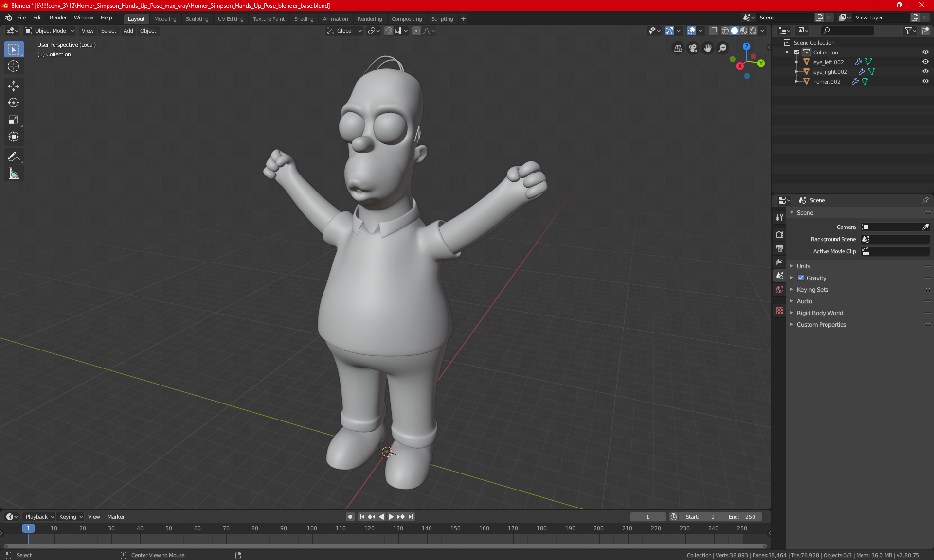The image size is (934, 560).
Task: Switch to wireframe viewport shading
Action: pos(725,31)
